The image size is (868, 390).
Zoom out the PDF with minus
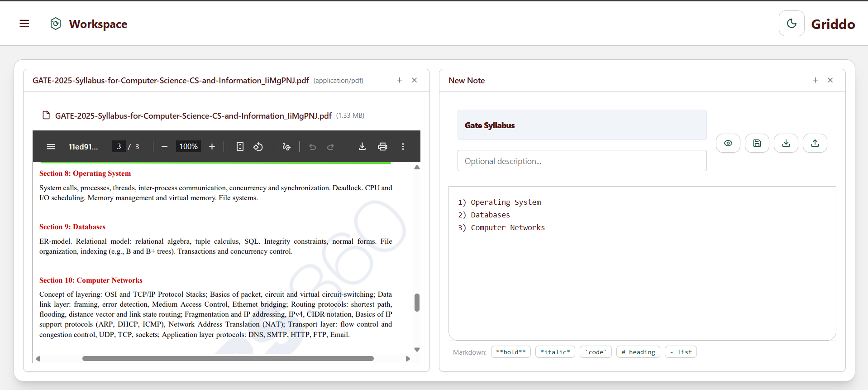coord(165,147)
